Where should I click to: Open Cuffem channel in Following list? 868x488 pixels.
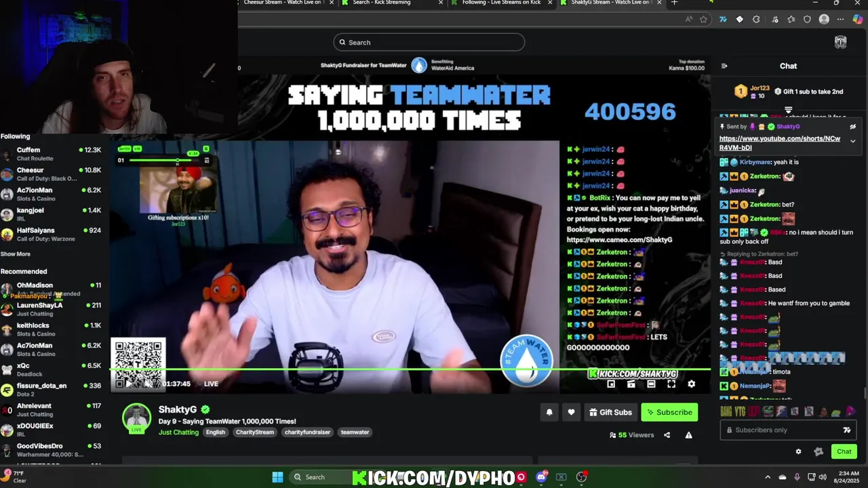point(51,154)
